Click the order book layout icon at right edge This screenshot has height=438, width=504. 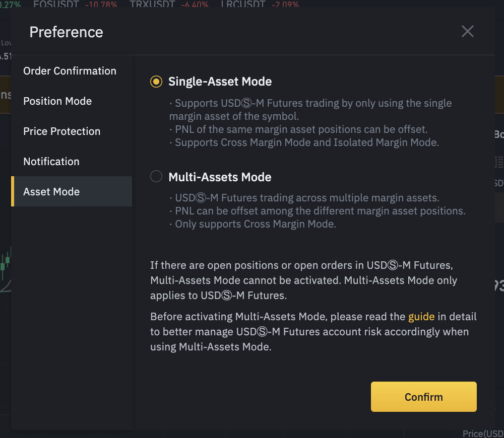(499, 162)
